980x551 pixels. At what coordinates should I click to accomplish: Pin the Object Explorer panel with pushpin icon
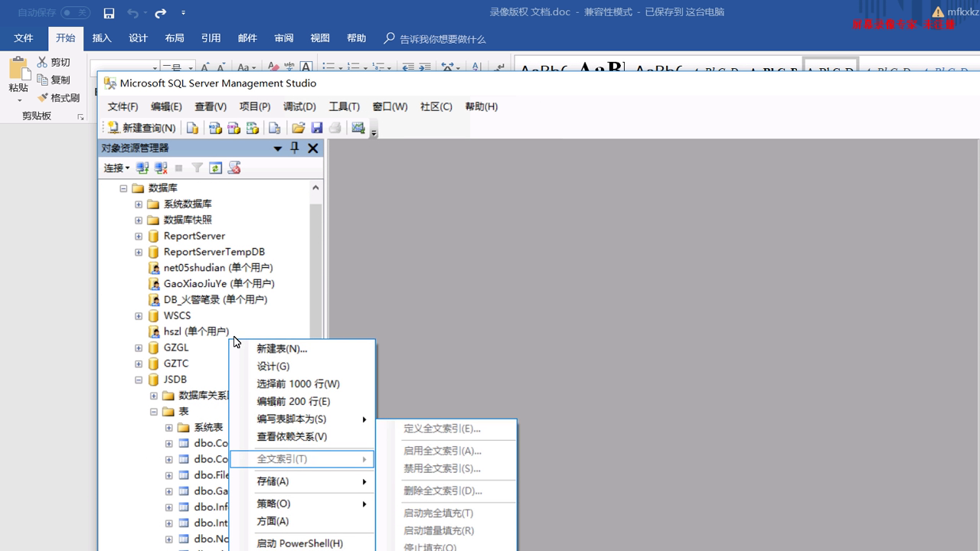pos(295,148)
